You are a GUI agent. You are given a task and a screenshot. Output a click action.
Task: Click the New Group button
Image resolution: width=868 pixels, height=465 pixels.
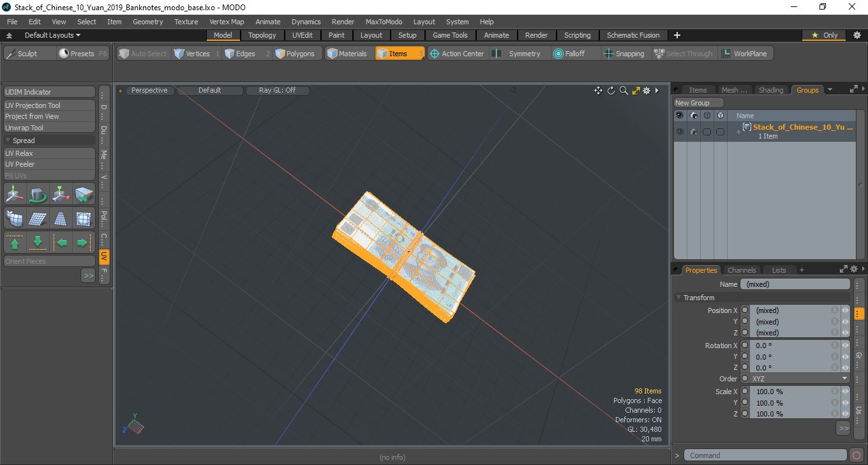coord(699,103)
